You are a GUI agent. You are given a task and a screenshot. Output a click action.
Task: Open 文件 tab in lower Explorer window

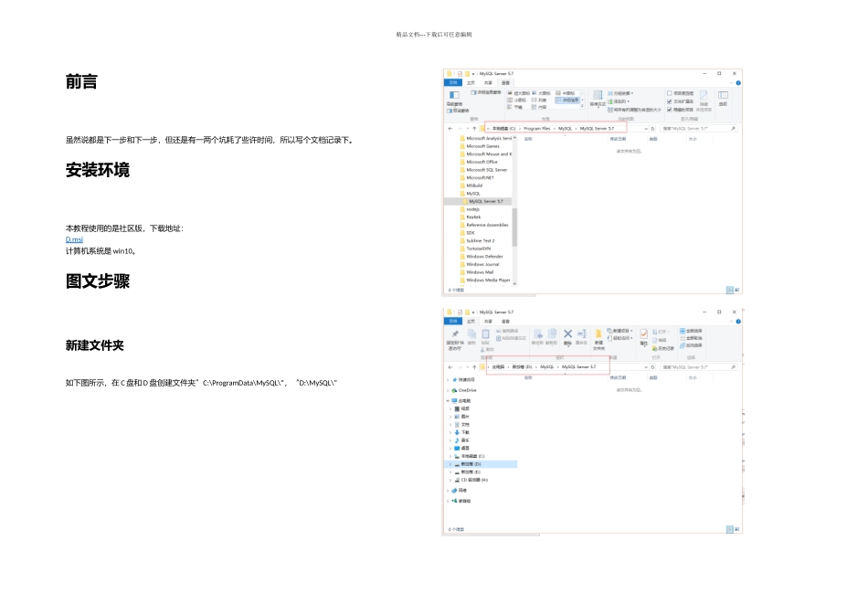click(x=453, y=321)
